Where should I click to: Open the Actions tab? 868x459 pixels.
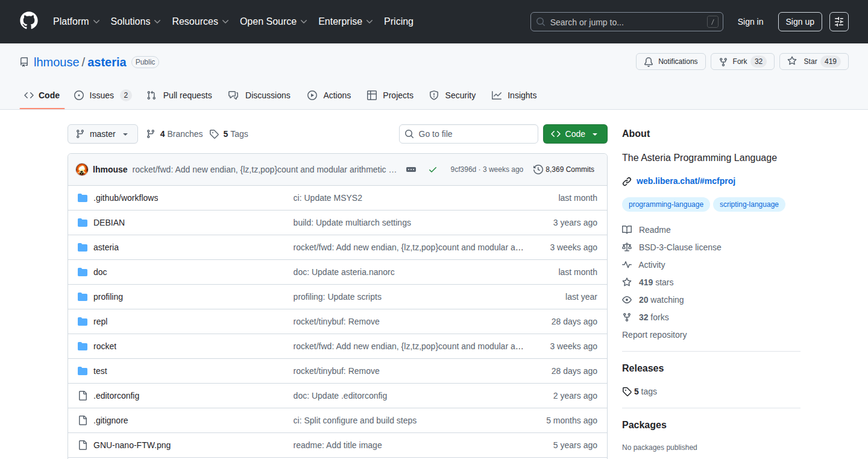pyautogui.click(x=329, y=95)
